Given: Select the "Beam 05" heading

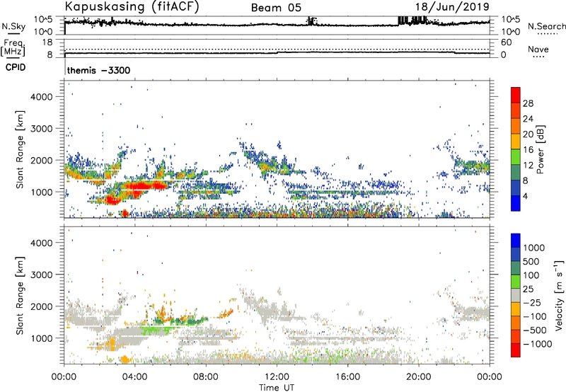Looking at the screenshot, I should (x=276, y=8).
